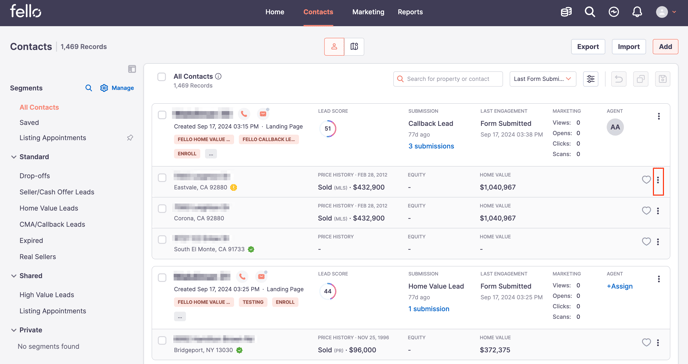This screenshot has width=688, height=364.
Task: Focus the search for property or contact field
Action: pos(448,79)
